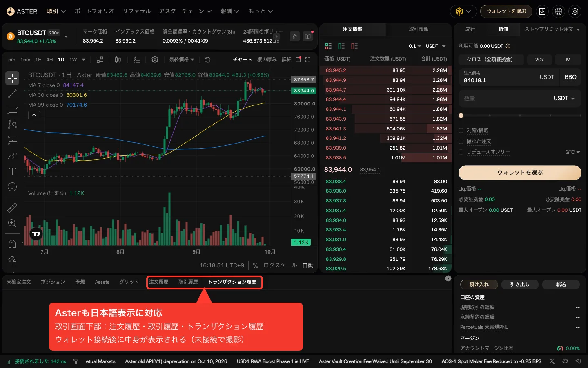Open the language globe selector
Viewport: 588px width, 368px height.
click(x=559, y=11)
